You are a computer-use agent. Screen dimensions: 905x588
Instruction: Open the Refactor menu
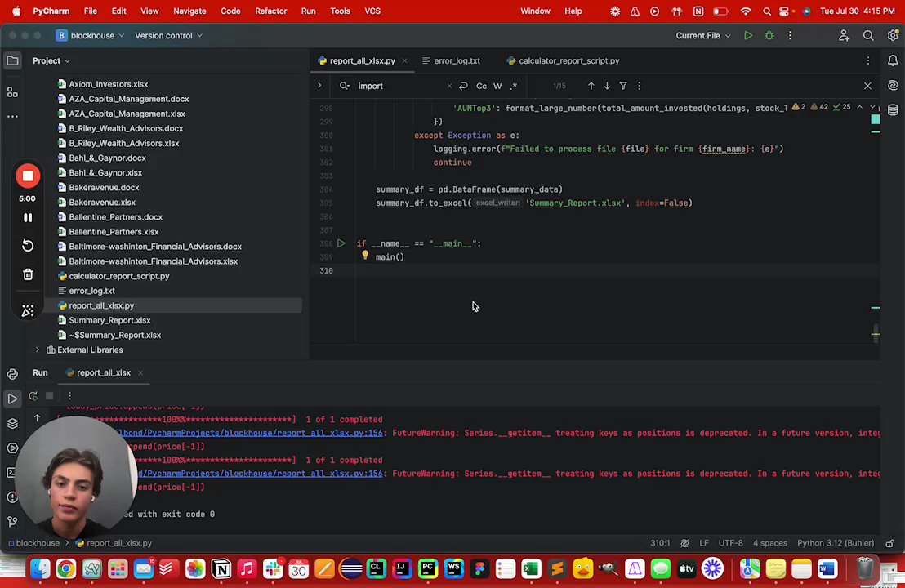pos(270,11)
